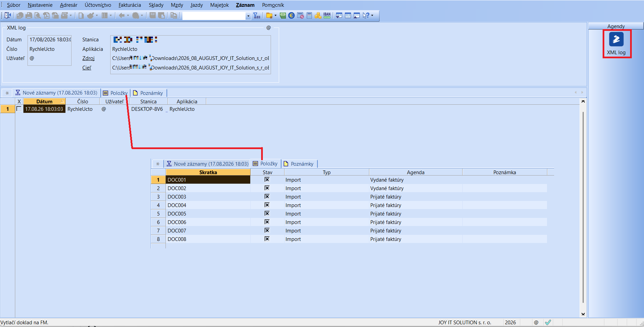
Task: Open the calculator toolbar icon
Action: click(309, 15)
